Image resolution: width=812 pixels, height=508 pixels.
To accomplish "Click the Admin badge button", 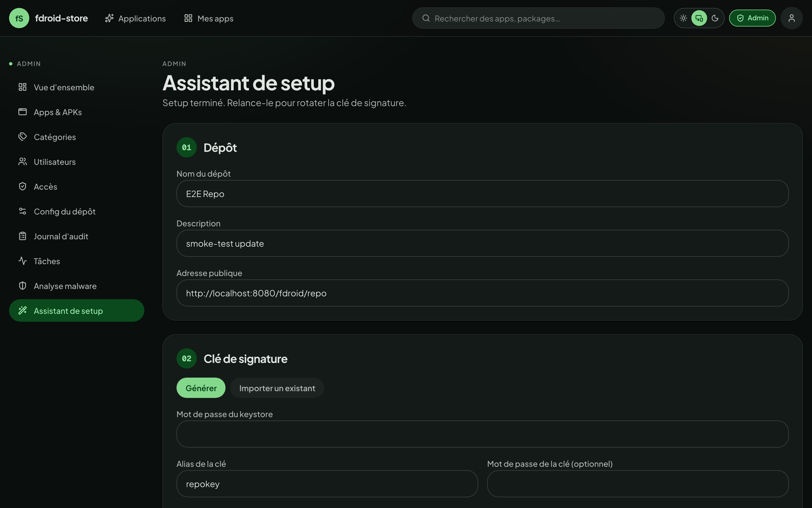I will [x=752, y=18].
